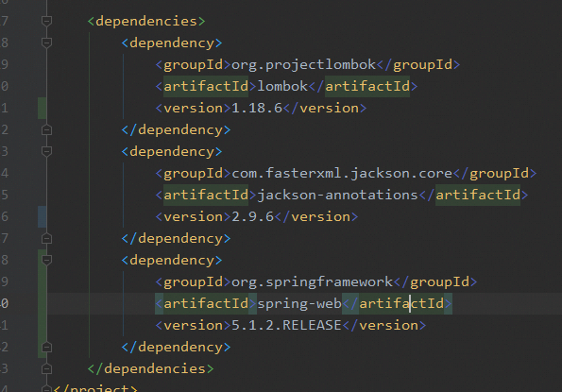Click the closing dependencies tag
This screenshot has width=562, height=392.
coord(150,368)
